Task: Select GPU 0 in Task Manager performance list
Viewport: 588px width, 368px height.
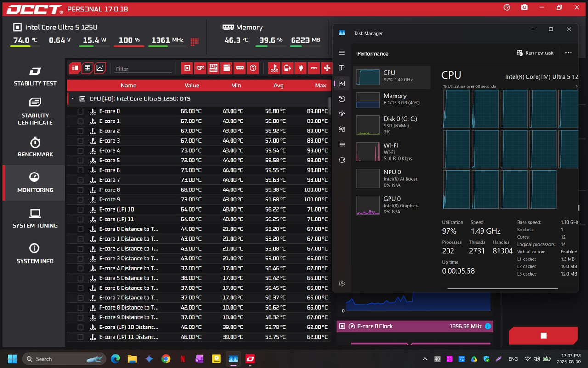Action: pos(392,205)
